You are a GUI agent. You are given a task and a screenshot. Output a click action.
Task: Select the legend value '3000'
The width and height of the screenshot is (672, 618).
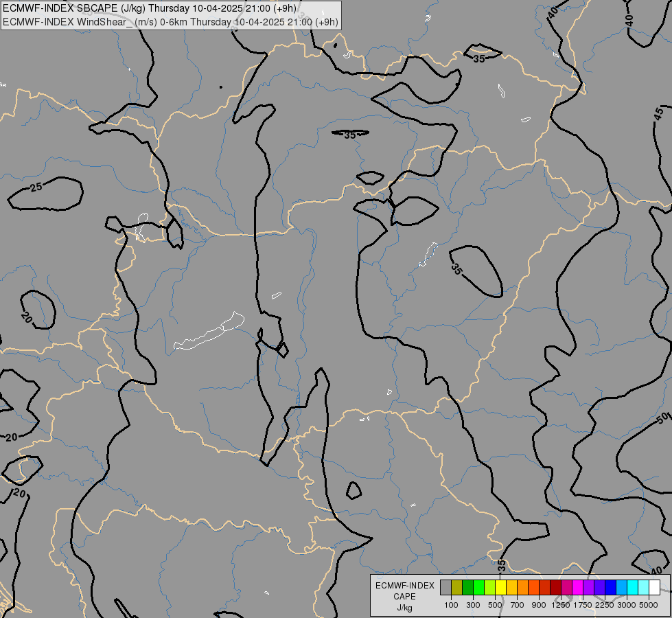point(627,605)
